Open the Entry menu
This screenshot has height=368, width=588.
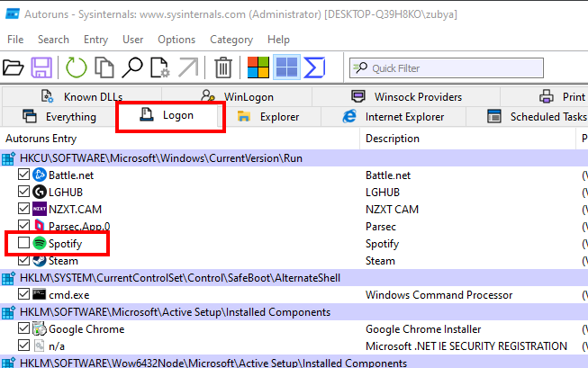point(96,40)
